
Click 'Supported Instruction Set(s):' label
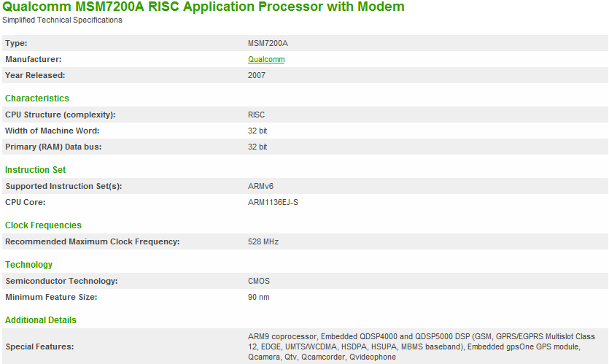tap(63, 187)
